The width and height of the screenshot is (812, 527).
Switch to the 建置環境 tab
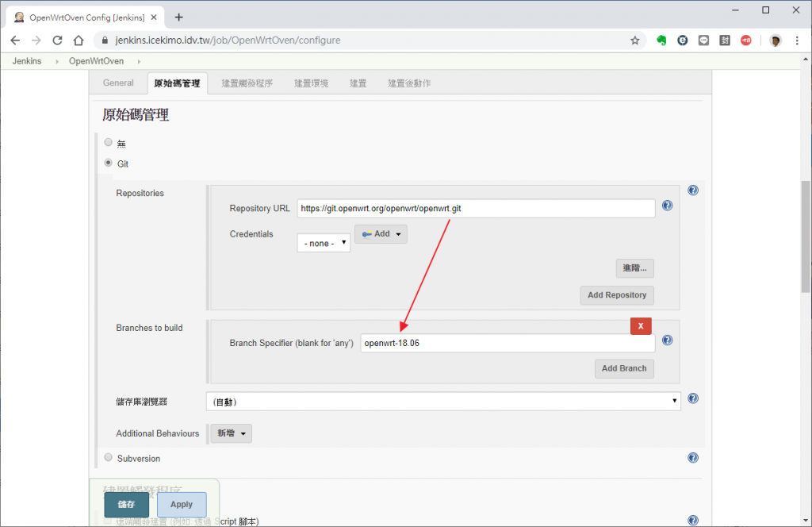[311, 83]
